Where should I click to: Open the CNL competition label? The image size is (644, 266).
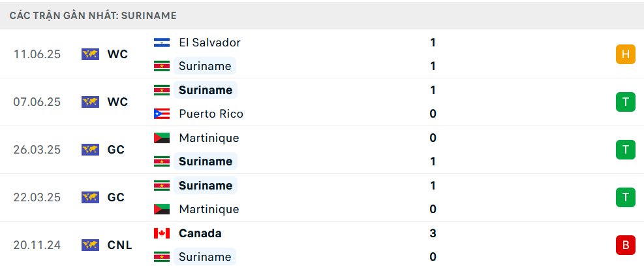[x=119, y=246]
